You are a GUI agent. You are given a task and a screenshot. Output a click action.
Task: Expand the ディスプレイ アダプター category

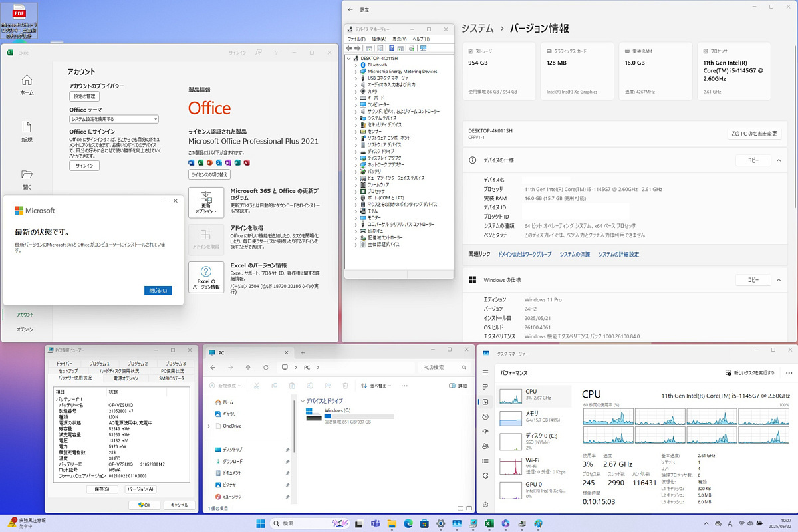pos(356,158)
